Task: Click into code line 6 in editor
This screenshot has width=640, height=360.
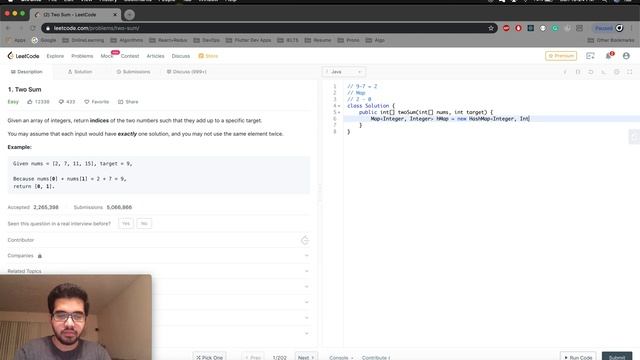Action: (x=490, y=119)
